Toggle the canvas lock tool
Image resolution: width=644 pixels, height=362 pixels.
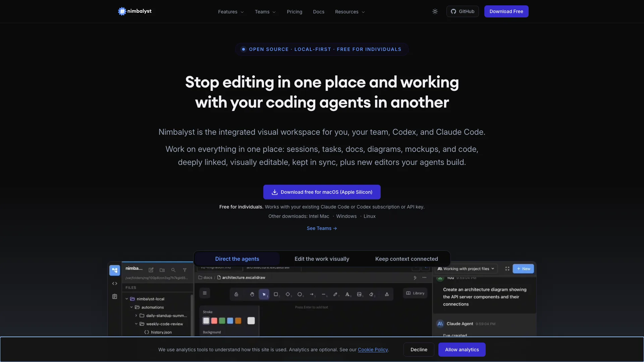236,294
